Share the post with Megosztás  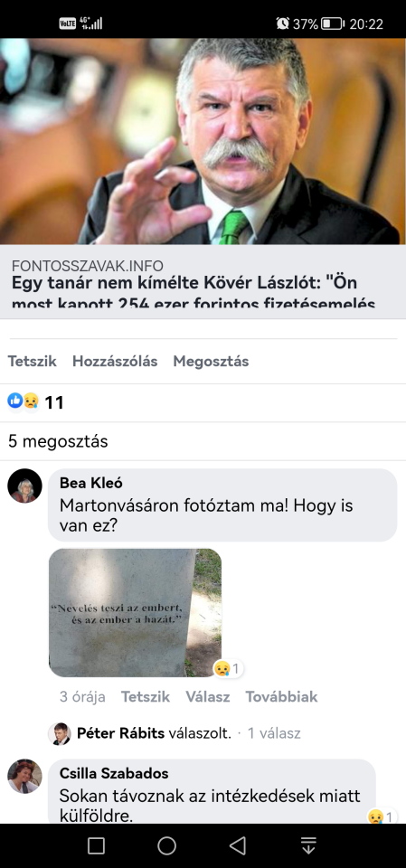(211, 362)
